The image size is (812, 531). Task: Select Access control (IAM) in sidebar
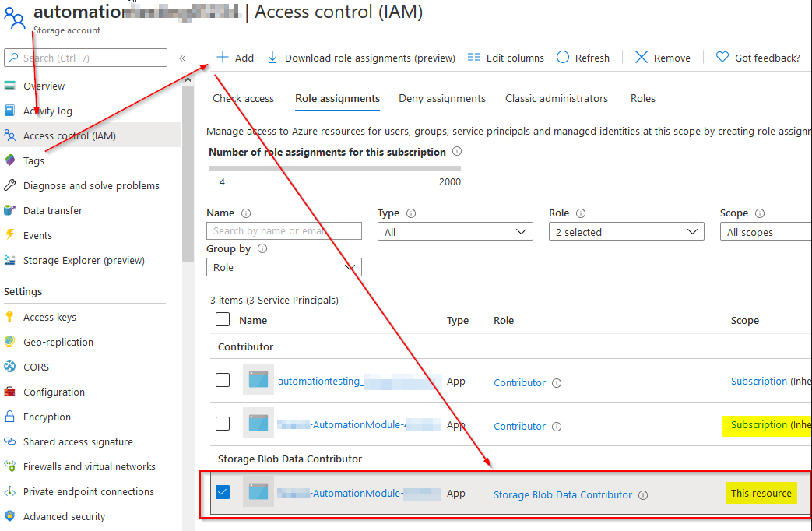click(x=90, y=135)
